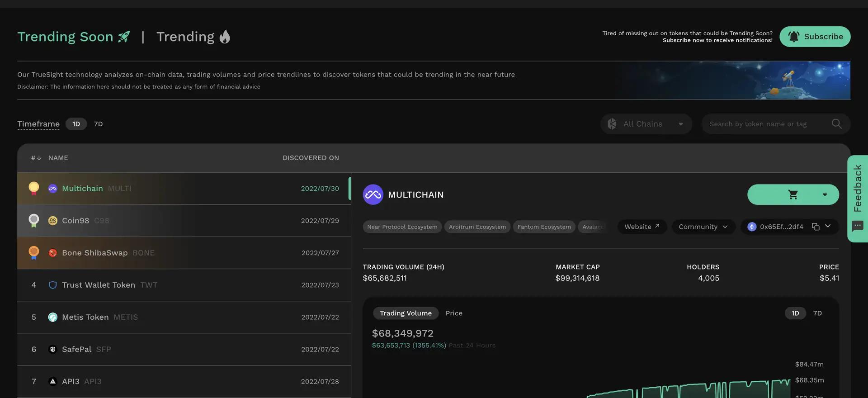868x398 pixels.
Task: Click the holders count 4,005
Action: click(x=708, y=278)
